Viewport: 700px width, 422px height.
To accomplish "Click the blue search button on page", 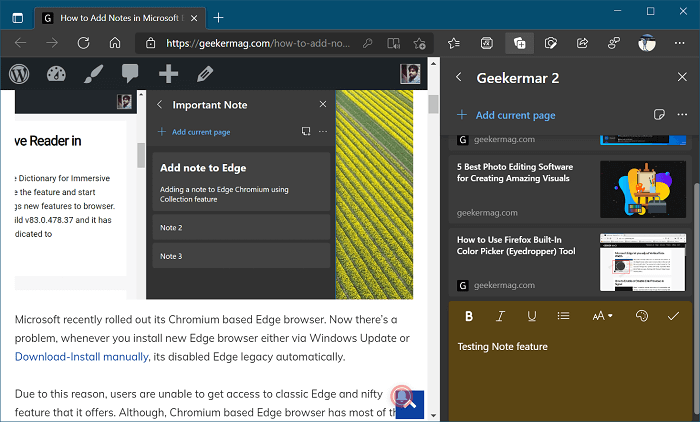I will tap(409, 404).
